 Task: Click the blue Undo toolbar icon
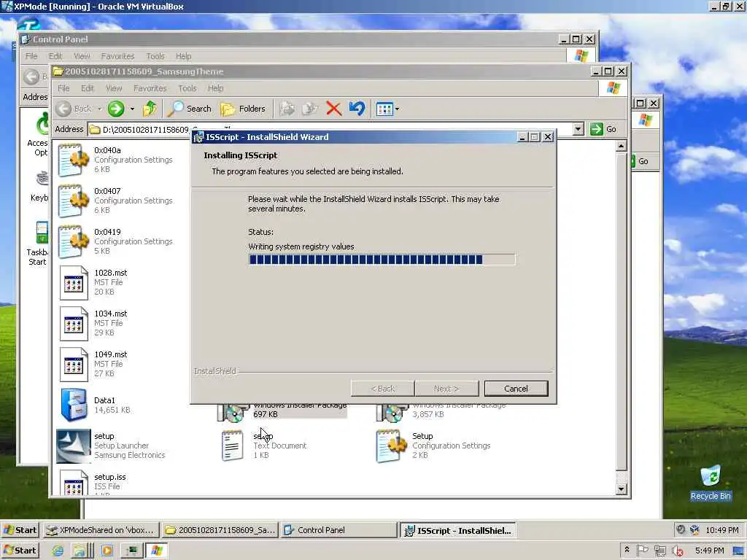(x=357, y=109)
